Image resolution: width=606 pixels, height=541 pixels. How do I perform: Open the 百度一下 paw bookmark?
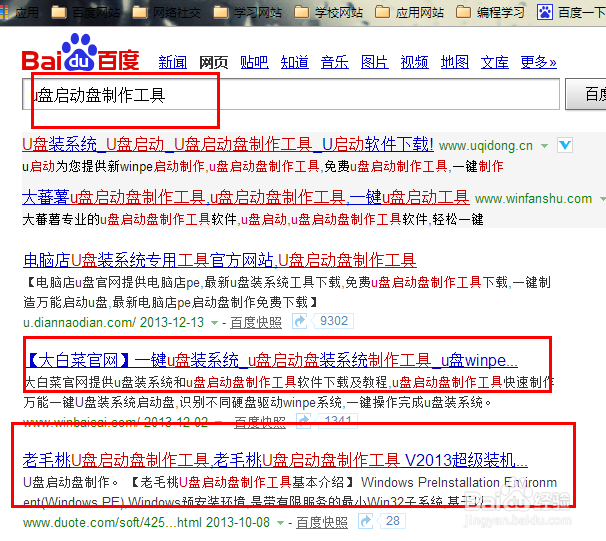point(571,13)
